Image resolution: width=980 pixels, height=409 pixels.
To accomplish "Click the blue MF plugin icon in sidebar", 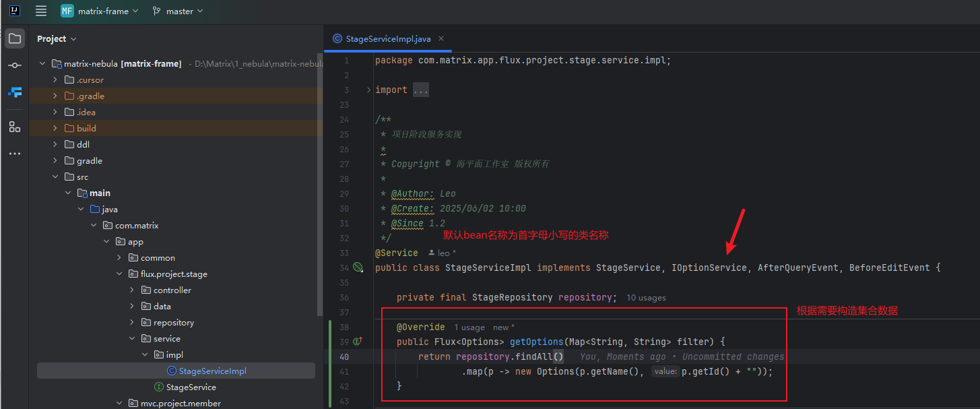I will [14, 92].
